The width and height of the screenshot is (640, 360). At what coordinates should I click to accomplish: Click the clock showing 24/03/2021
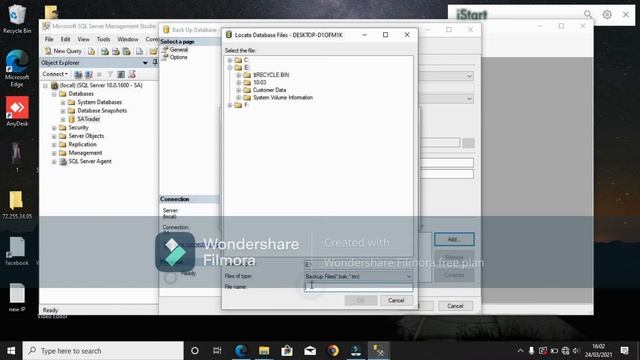coord(598,351)
